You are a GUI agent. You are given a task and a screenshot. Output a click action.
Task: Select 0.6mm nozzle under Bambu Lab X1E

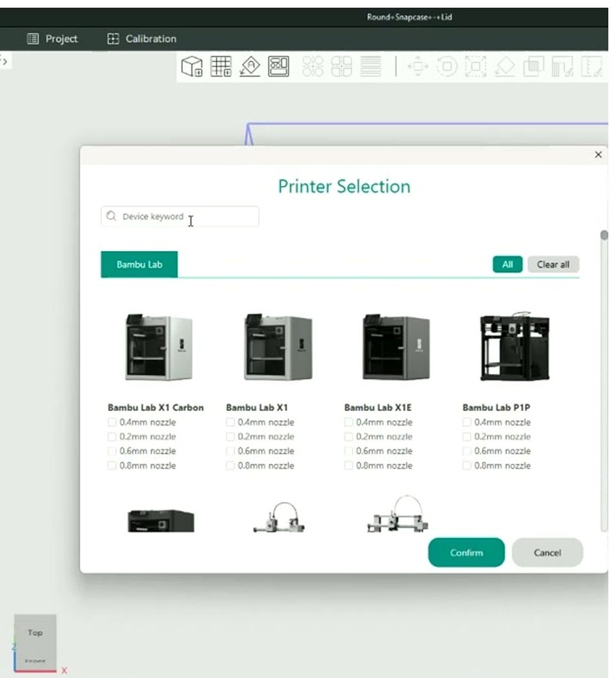[x=349, y=451]
